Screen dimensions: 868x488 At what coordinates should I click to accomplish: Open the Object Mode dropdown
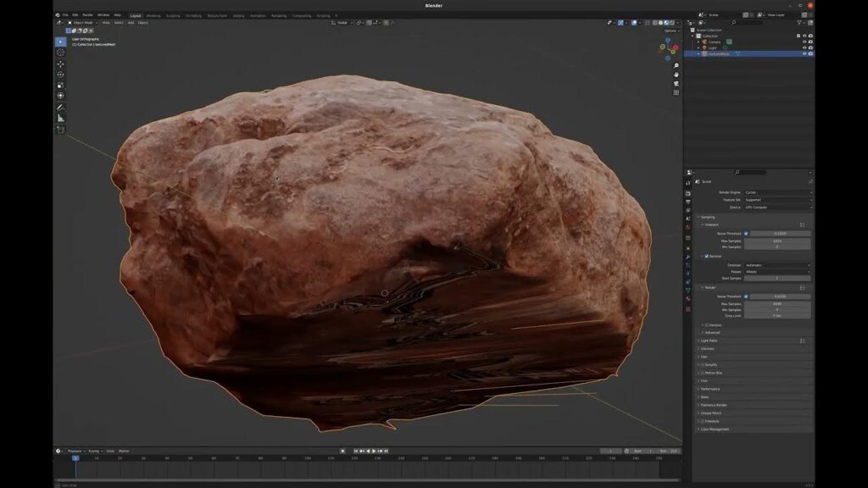(84, 23)
